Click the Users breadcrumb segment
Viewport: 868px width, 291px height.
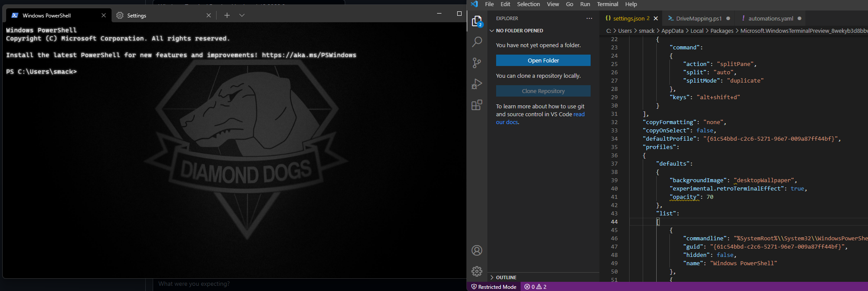coord(625,31)
